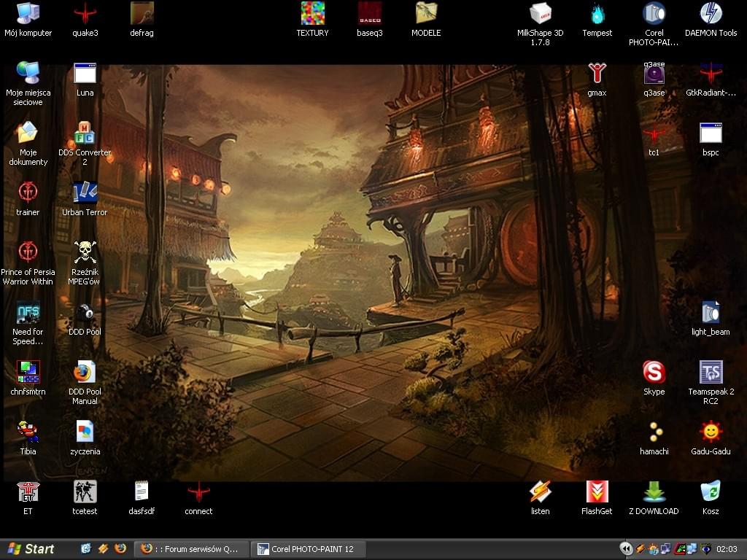Open the MilkShape 3D 1.7.8 icon
This screenshot has width=747, height=560.
(540, 14)
